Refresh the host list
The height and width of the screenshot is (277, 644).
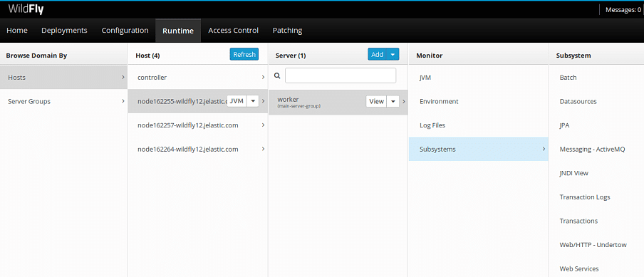244,54
